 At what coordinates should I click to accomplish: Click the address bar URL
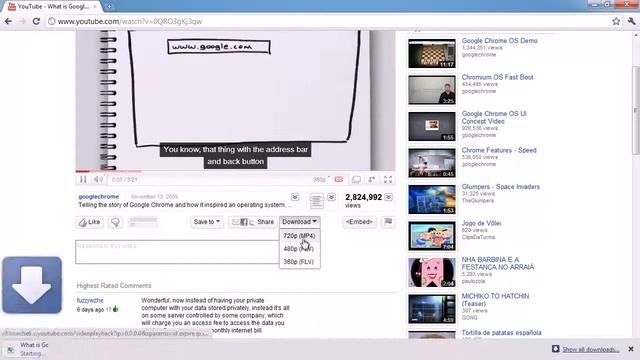pyautogui.click(x=130, y=21)
